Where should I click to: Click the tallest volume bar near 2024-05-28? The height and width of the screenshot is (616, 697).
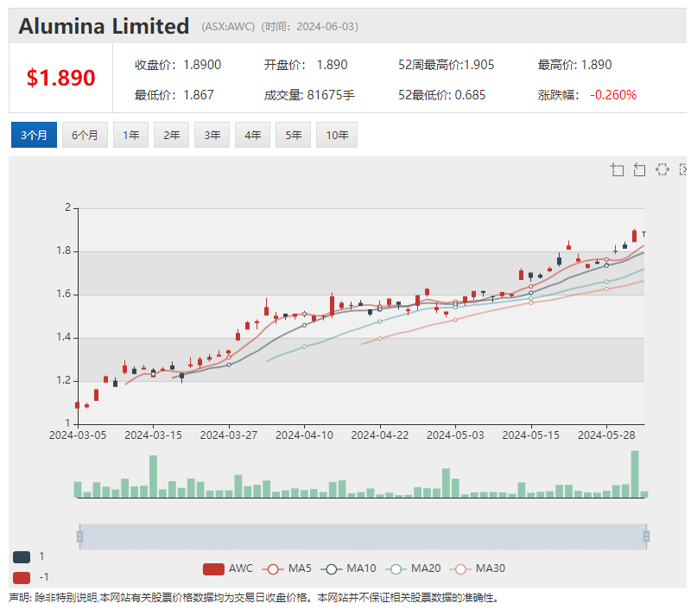click(x=635, y=474)
